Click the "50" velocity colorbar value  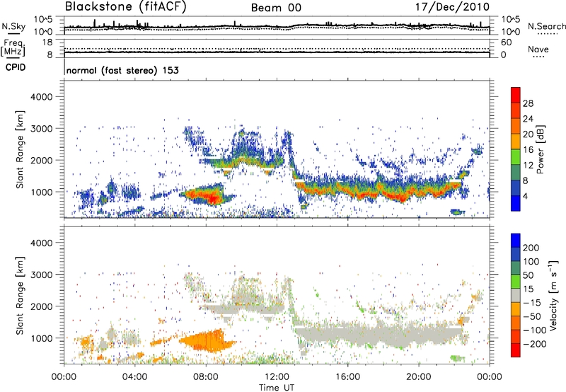528,275
